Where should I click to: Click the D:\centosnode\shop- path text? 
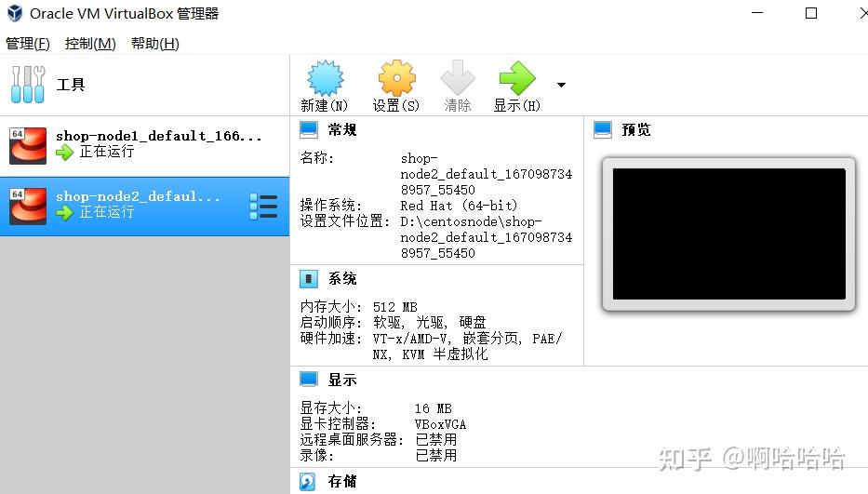[x=471, y=221]
